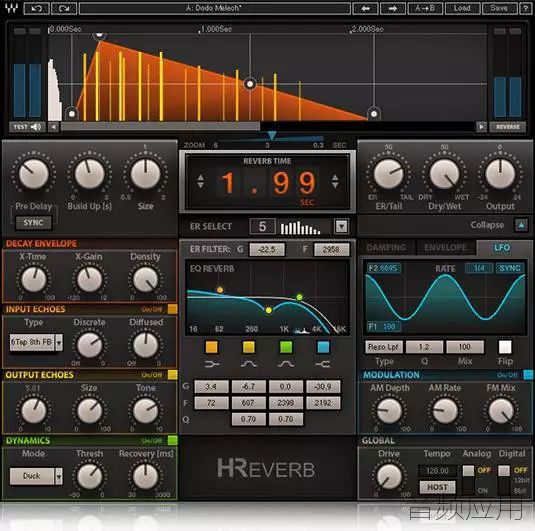Open the Dynamics Mode Duck dropdown
The image size is (535, 531).
pos(59,476)
